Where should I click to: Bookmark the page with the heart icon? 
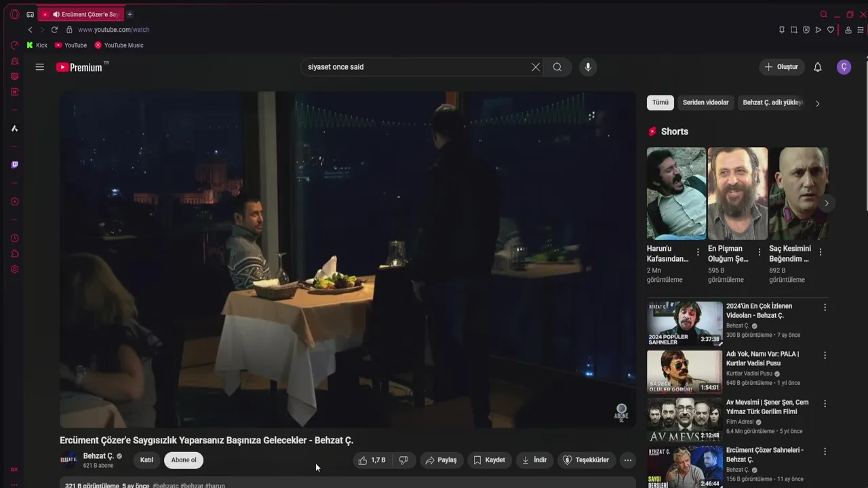click(831, 30)
